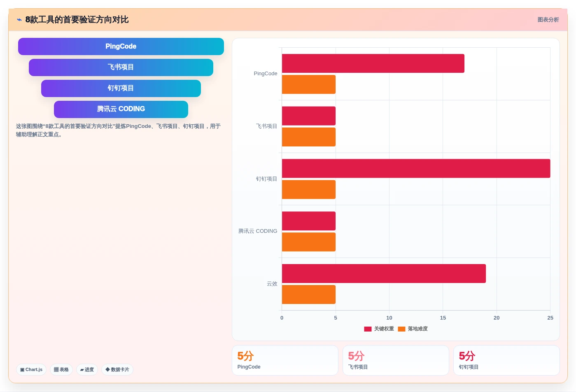This screenshot has width=576, height=392.
Task: Click the orange 飞书项目 bar
Action: 309,137
